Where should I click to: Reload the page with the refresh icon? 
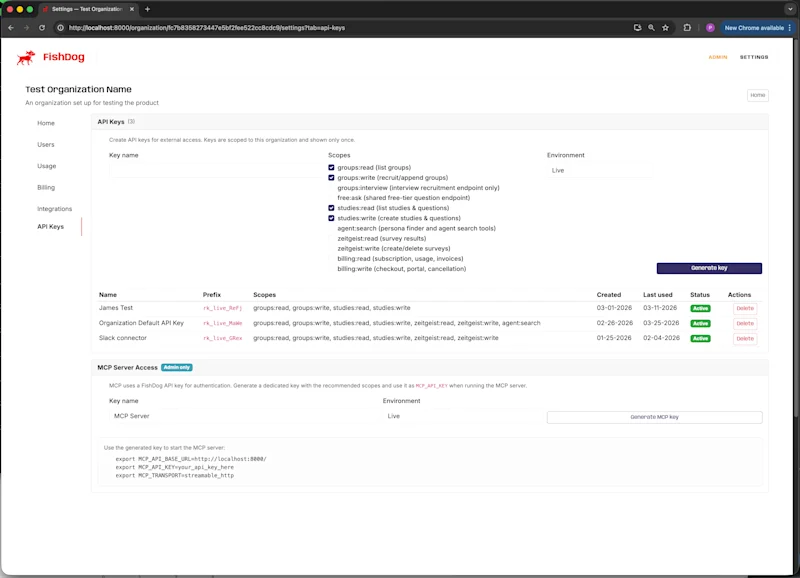(x=42, y=28)
